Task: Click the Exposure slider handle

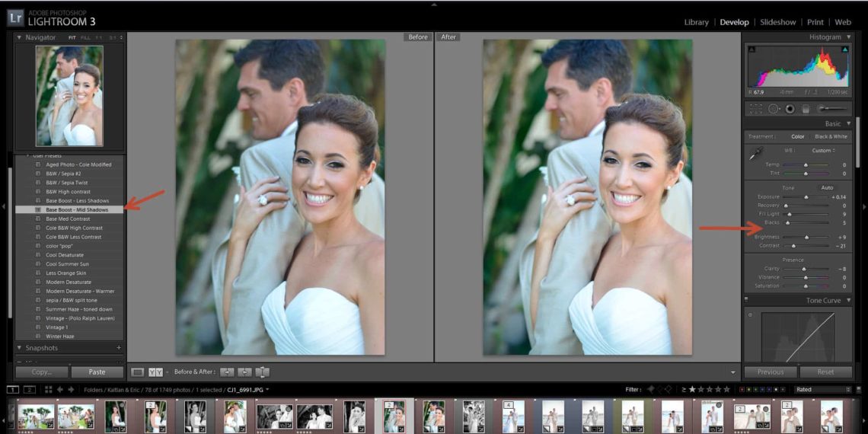Action: tap(806, 197)
